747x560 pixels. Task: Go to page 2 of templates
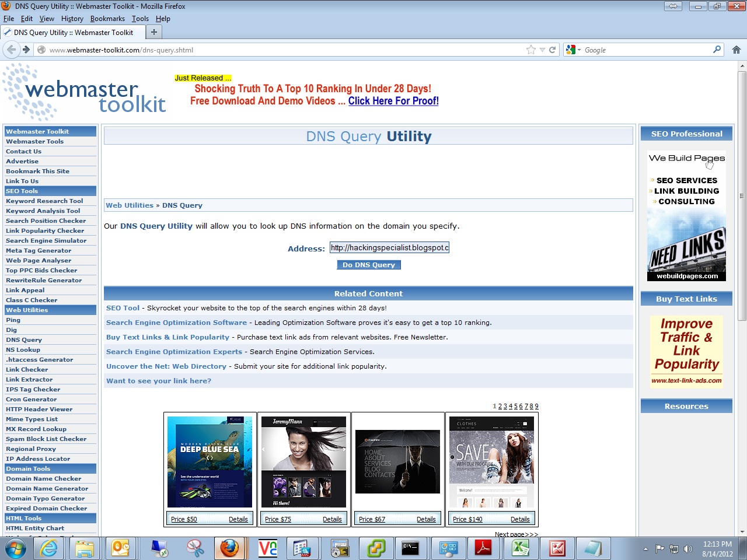[x=500, y=406]
